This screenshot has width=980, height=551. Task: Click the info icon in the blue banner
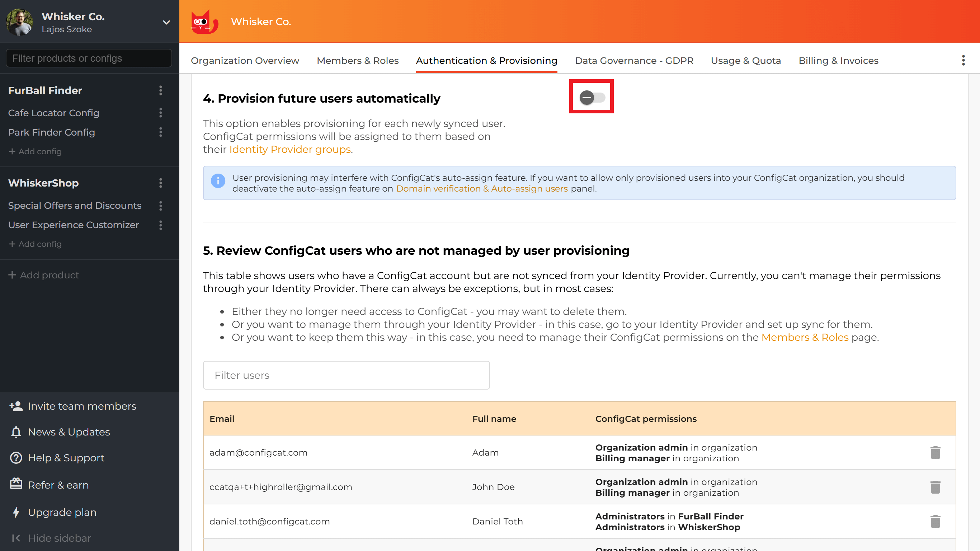click(x=218, y=181)
